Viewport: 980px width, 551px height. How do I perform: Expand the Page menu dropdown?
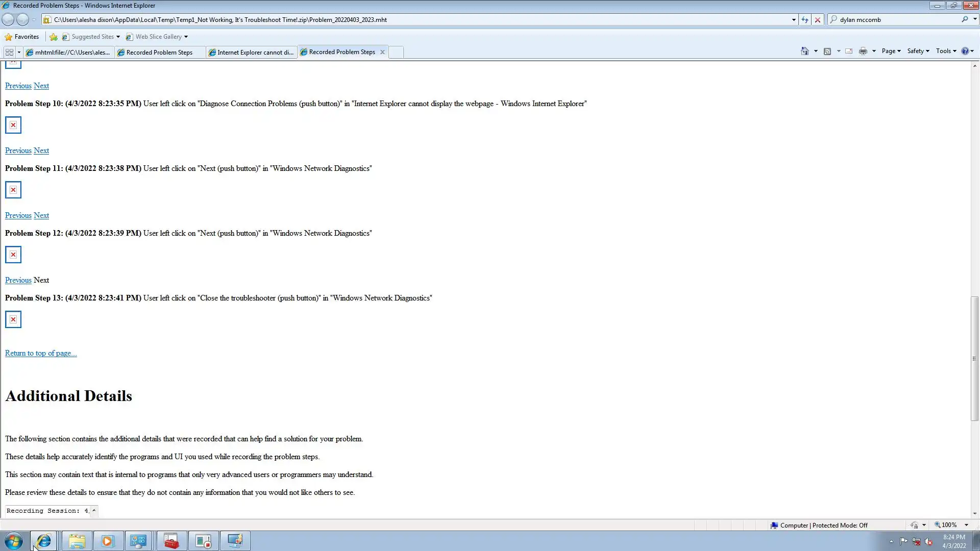click(891, 51)
